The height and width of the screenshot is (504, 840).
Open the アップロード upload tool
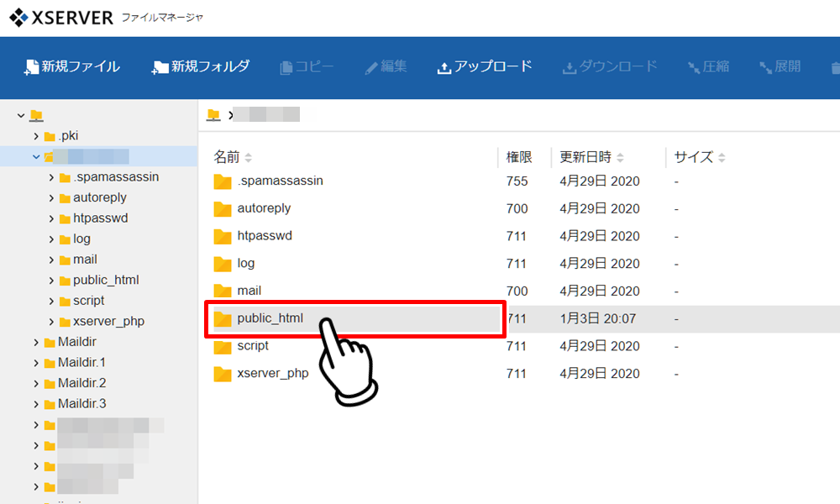(485, 67)
